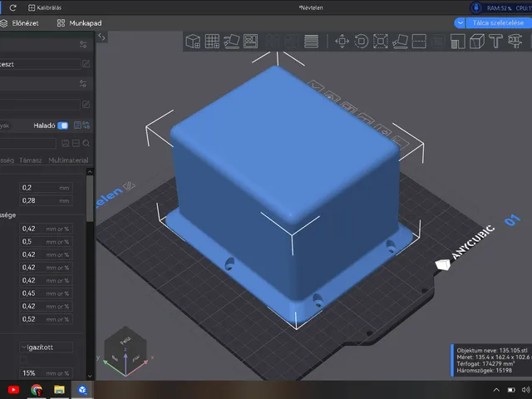Click the Tálca szeletelése slice button
532x399 pixels.
tap(498, 23)
